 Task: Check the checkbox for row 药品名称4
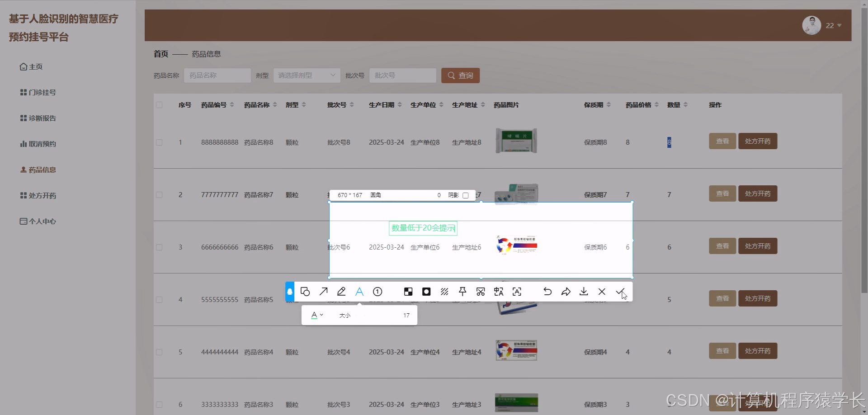159,352
